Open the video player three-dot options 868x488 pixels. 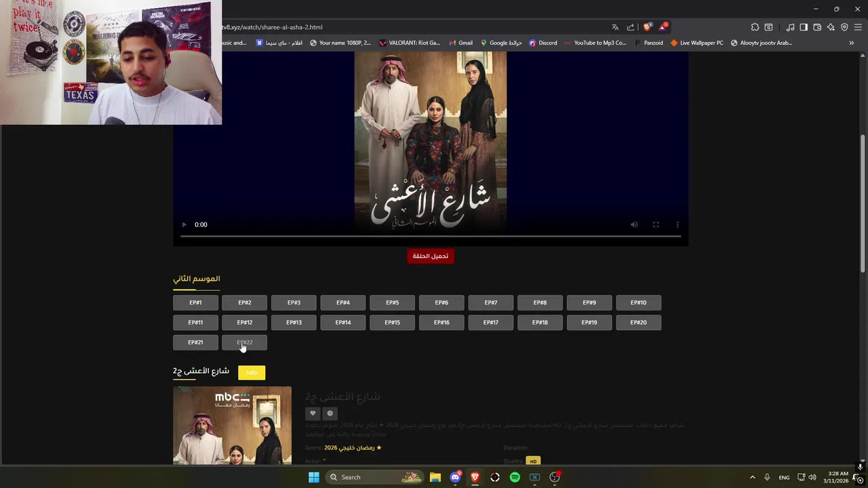pyautogui.click(x=677, y=225)
